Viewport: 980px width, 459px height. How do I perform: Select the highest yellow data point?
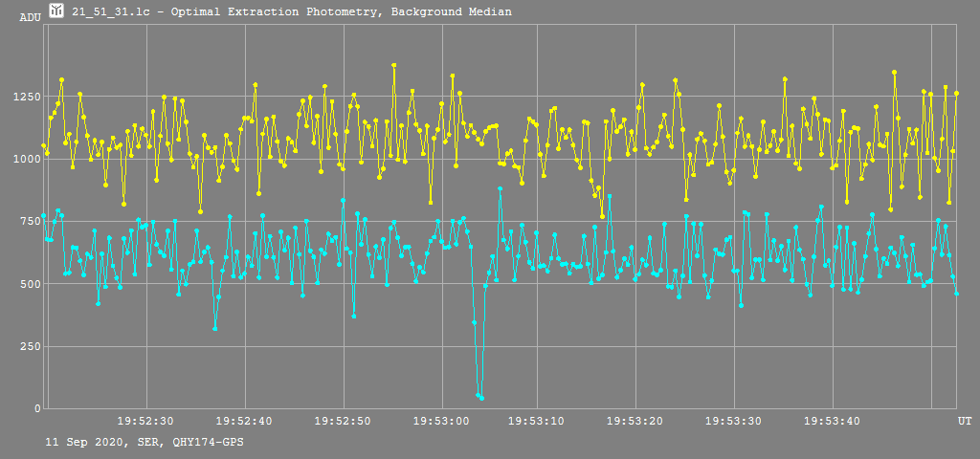pyautogui.click(x=393, y=65)
